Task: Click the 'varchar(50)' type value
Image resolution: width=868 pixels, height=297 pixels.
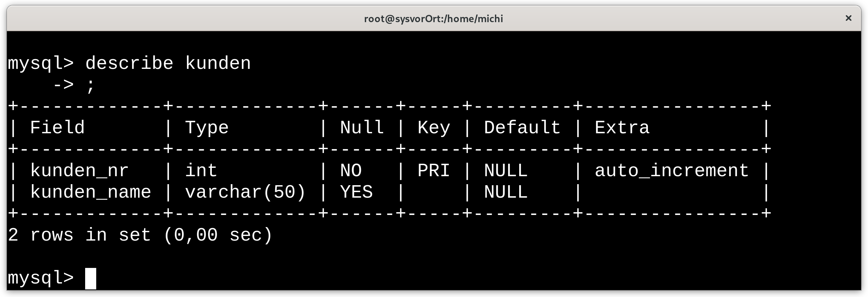Action: click(245, 192)
